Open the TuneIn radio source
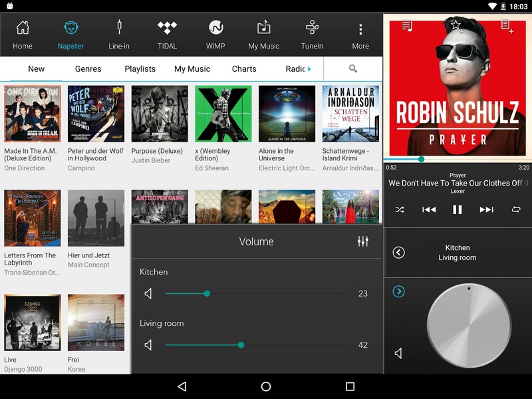The width and height of the screenshot is (532, 399). (312, 35)
